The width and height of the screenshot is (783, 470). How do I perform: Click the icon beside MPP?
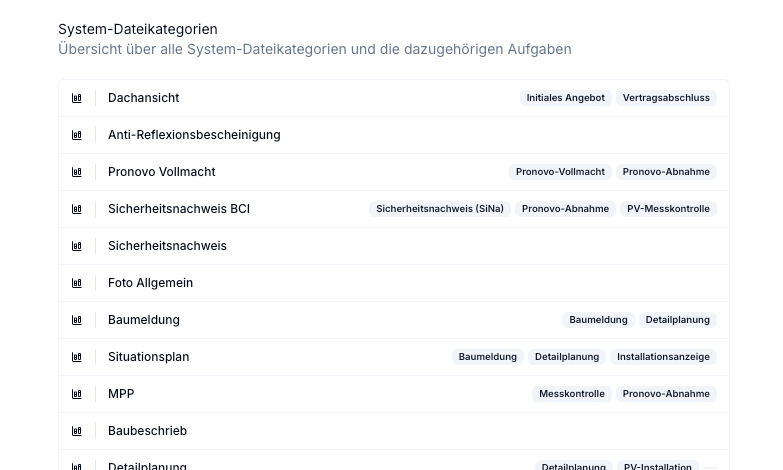coord(76,394)
